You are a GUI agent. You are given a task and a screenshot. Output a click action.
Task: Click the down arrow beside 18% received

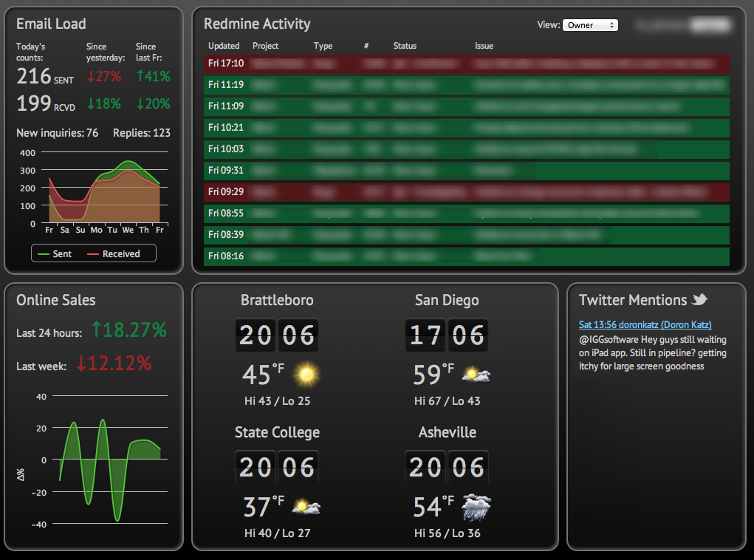90,103
